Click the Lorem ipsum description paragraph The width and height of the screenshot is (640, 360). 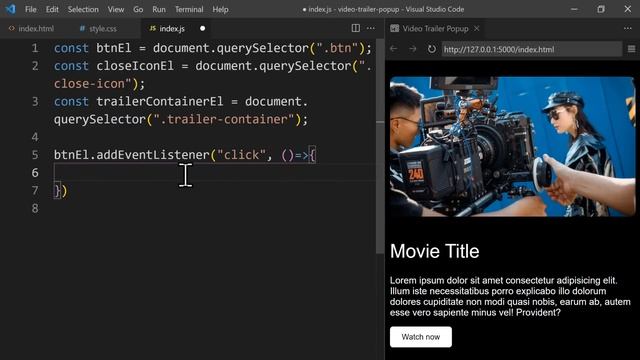510,296
